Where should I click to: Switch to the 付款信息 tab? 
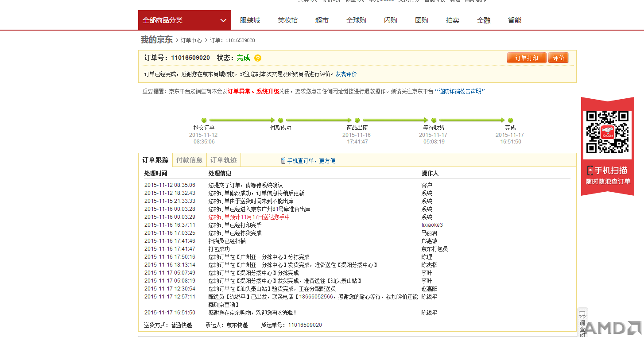coord(190,160)
